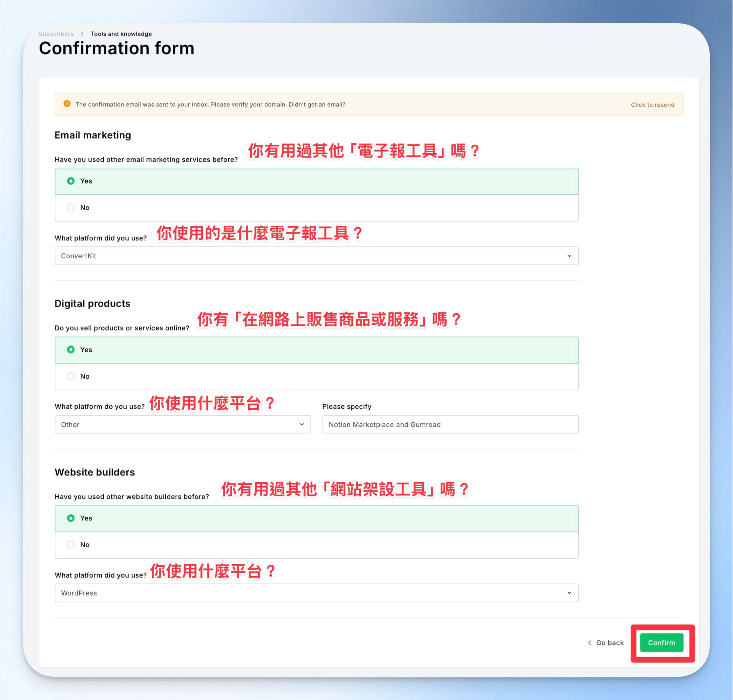Click the Please specify text field
The height and width of the screenshot is (700, 733).
coord(450,424)
